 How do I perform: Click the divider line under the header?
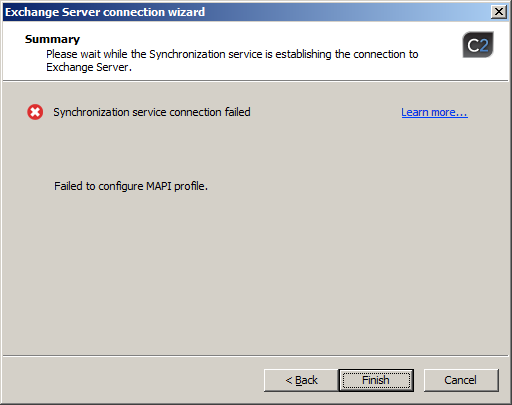coord(256,80)
